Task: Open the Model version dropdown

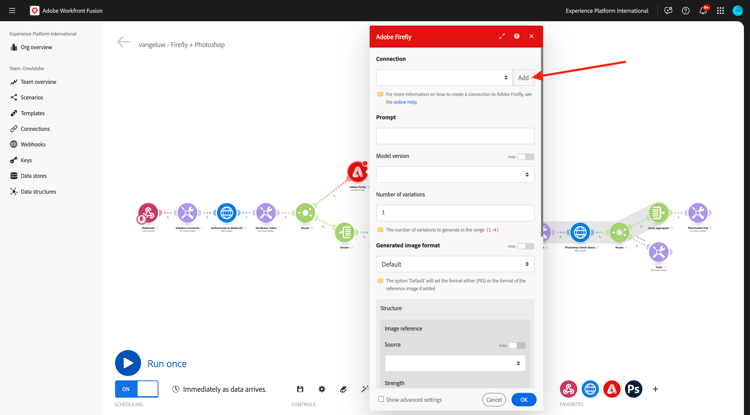Action: pos(455,175)
